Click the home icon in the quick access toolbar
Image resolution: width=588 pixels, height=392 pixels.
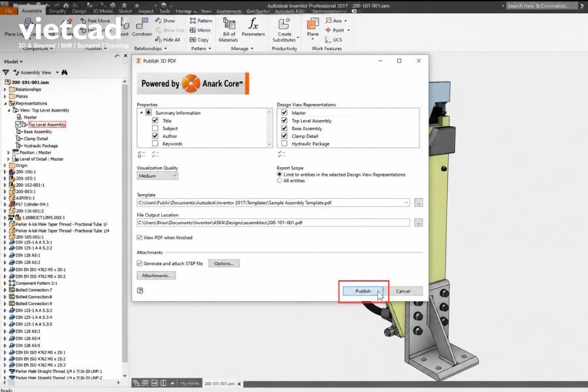(66, 5)
